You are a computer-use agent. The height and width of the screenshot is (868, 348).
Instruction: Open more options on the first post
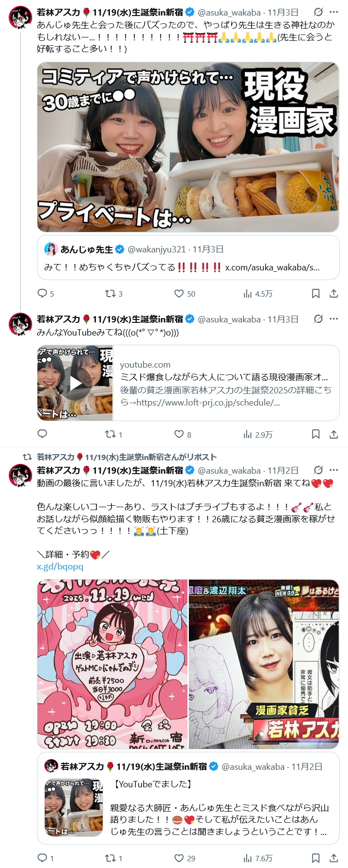click(334, 12)
